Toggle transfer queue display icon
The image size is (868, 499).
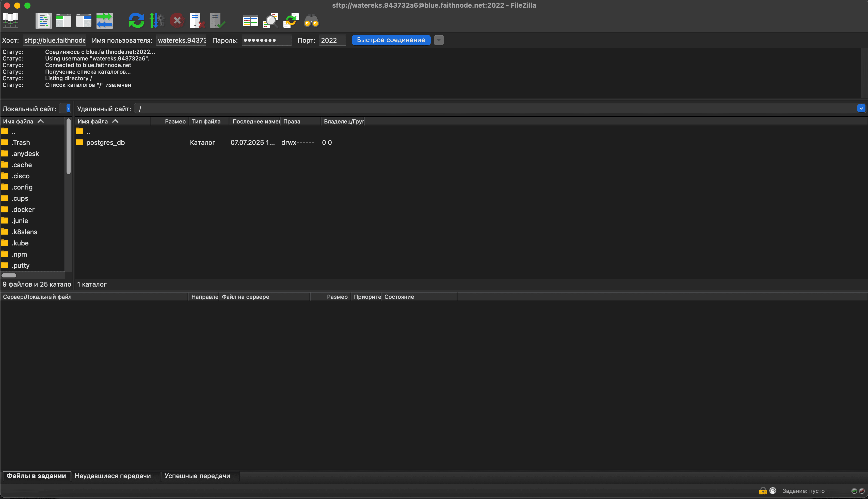(104, 21)
